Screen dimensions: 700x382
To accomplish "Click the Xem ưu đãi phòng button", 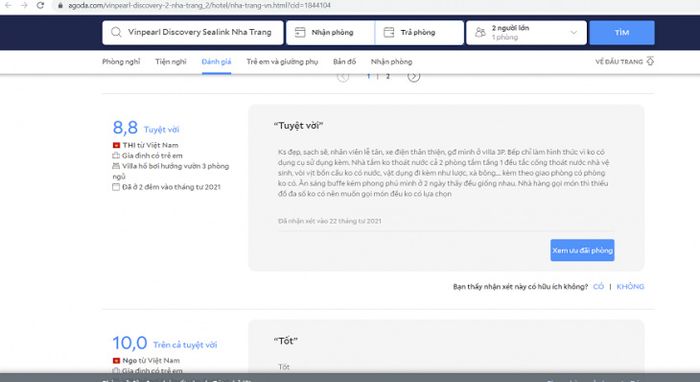I will 582,250.
